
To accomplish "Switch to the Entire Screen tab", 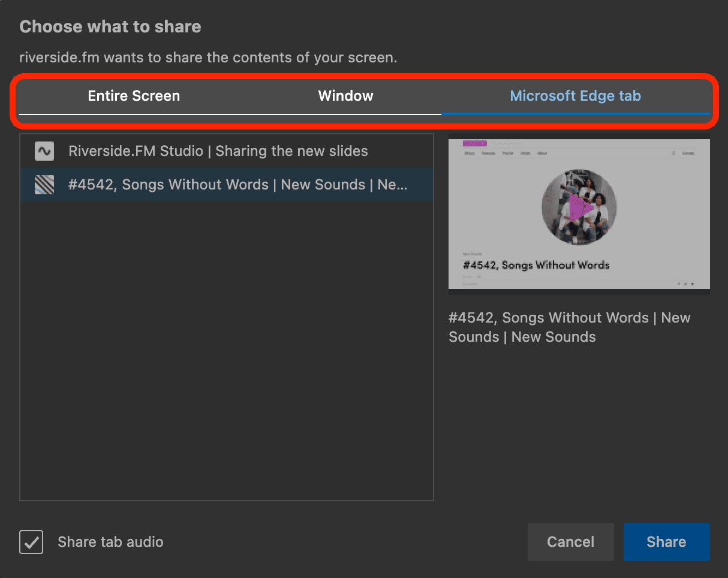I will click(x=134, y=96).
